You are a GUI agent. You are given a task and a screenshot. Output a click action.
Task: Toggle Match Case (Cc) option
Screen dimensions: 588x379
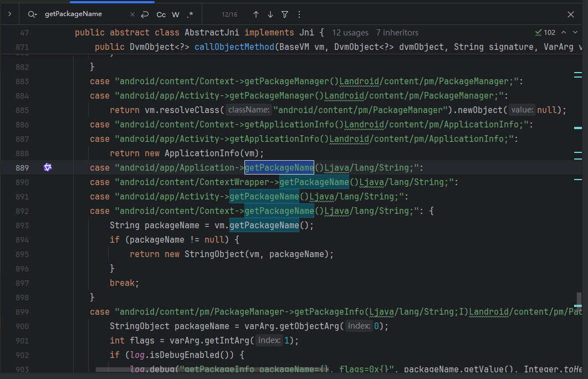coord(161,14)
